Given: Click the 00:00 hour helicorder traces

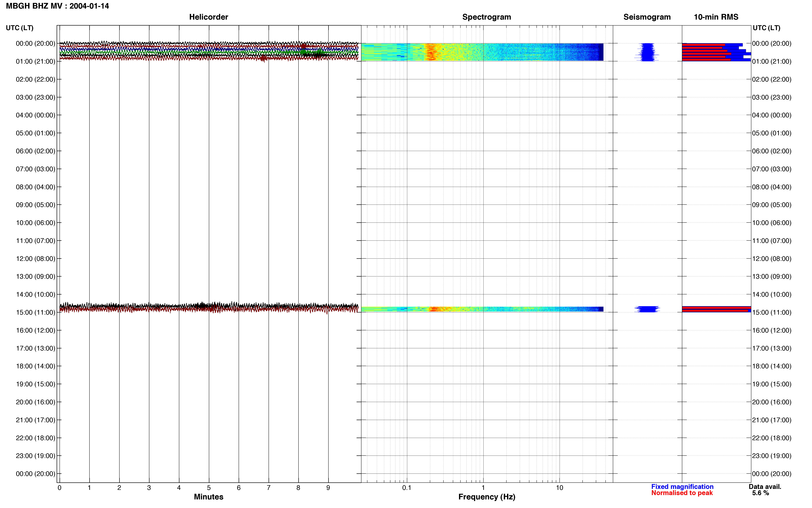Looking at the screenshot, I should click(x=209, y=51).
